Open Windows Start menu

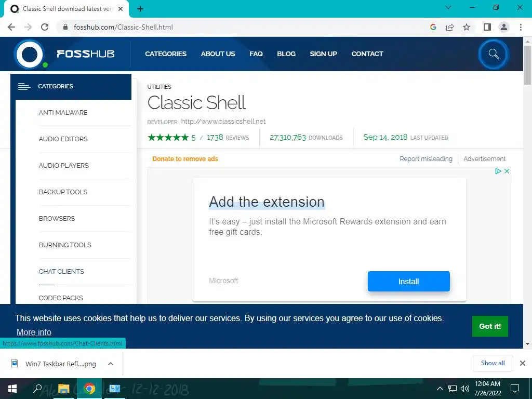pyautogui.click(x=12, y=389)
